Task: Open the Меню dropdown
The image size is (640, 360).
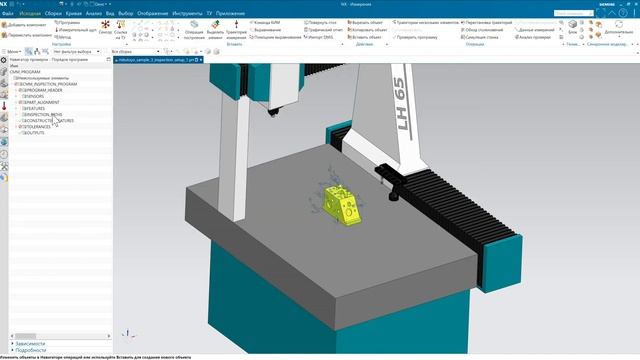Action: (x=12, y=51)
